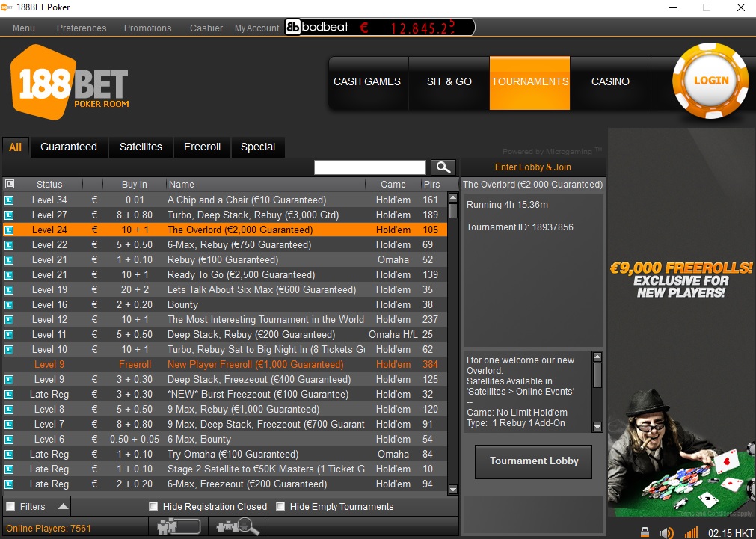Sort by Name column header
756x539 pixels.
(265, 184)
